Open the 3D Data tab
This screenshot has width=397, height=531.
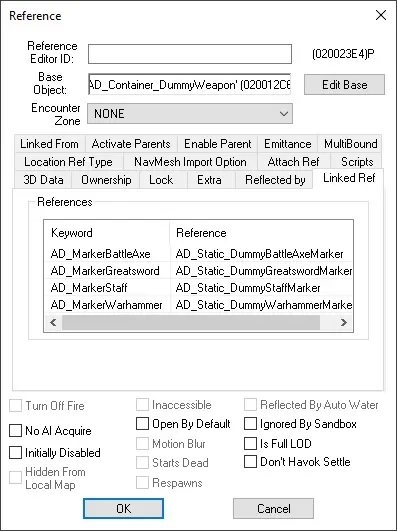coord(43,179)
